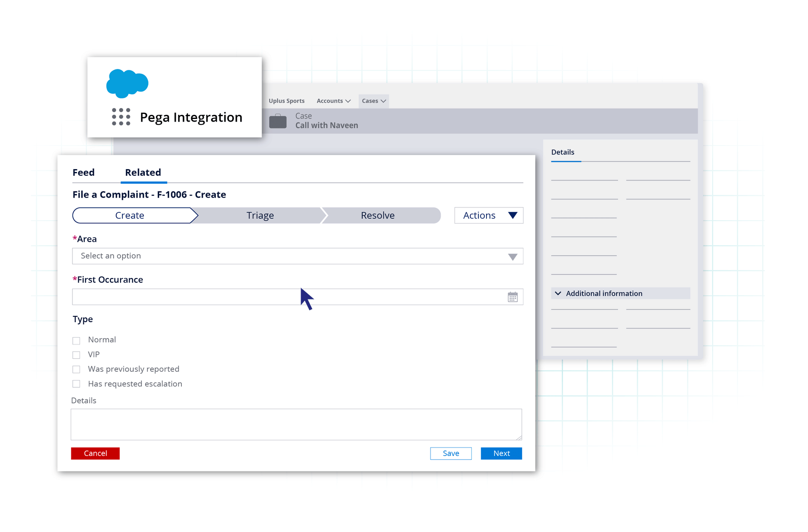The width and height of the screenshot is (808, 532).
Task: Check 'Was previously reported'
Action: point(76,369)
